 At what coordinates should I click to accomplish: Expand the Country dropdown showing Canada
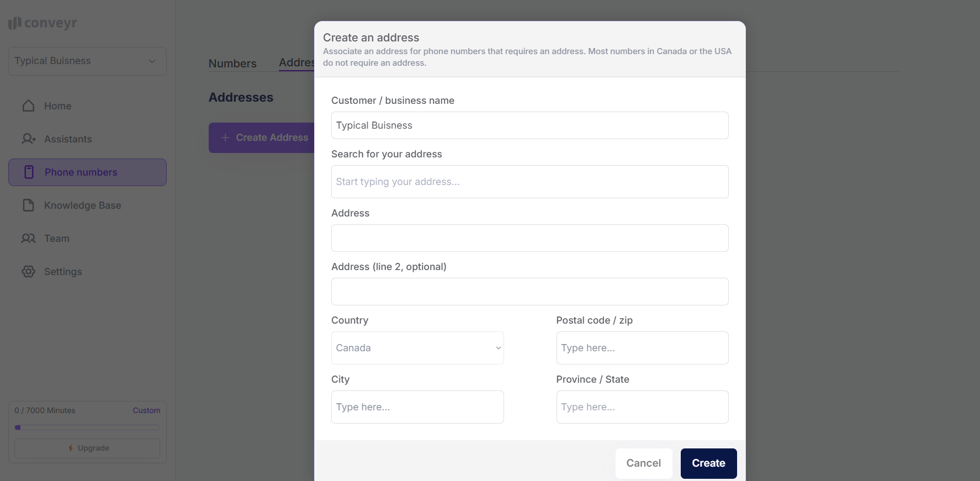click(417, 348)
